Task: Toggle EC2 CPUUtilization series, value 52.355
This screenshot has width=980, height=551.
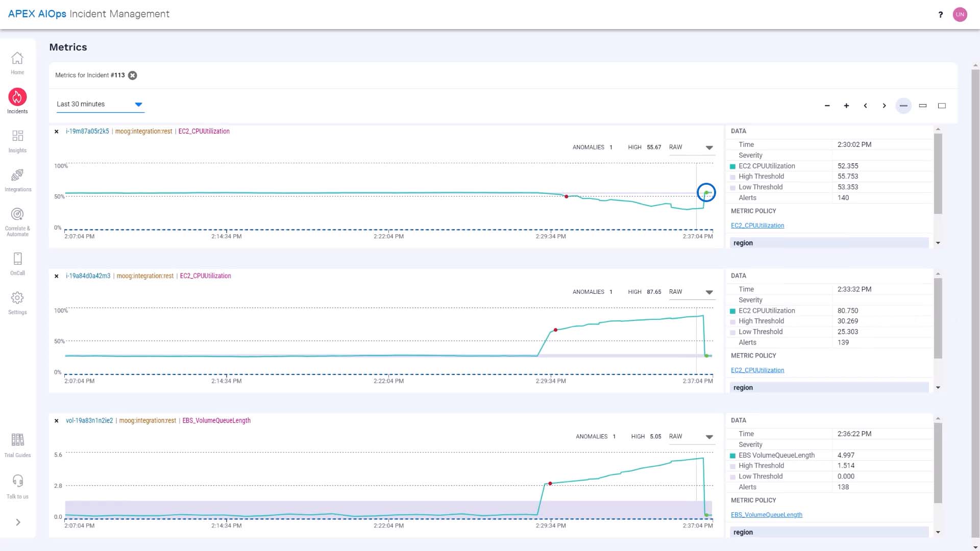Action: coord(733,166)
